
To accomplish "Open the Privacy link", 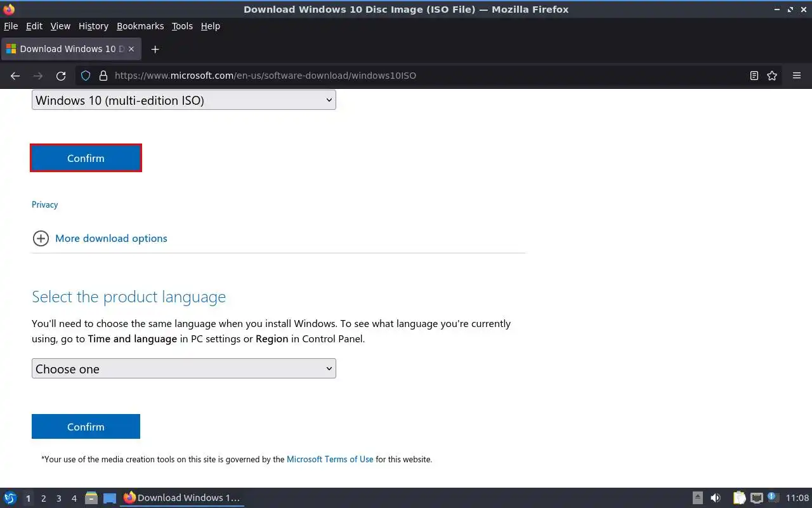I will [x=44, y=204].
